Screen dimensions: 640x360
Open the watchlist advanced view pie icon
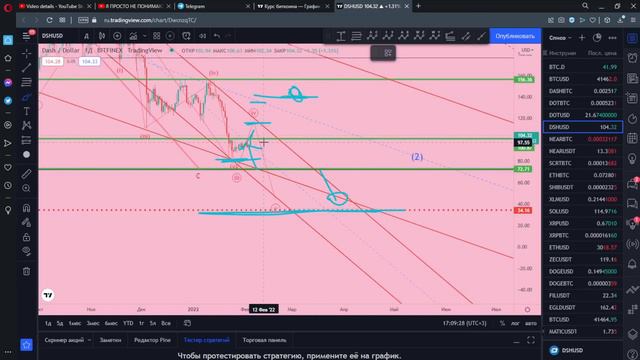point(597,38)
